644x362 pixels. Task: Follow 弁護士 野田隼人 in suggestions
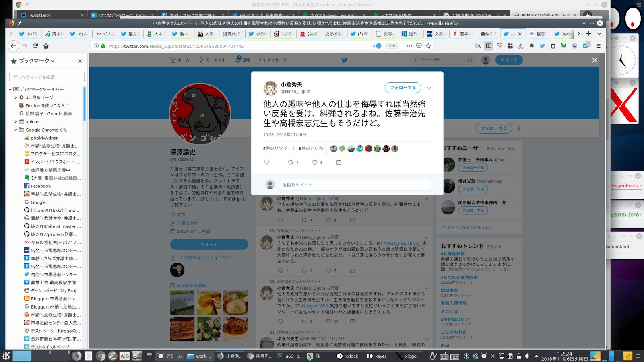(473, 168)
